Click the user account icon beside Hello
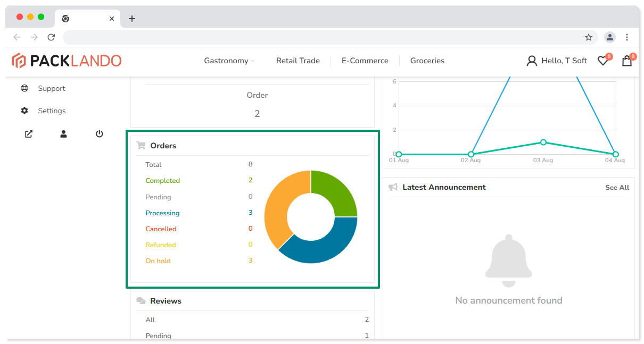This screenshot has width=644, height=344. coord(532,61)
